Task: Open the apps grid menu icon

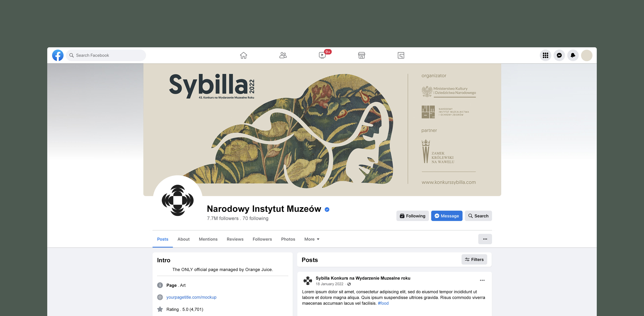Action: [546, 55]
